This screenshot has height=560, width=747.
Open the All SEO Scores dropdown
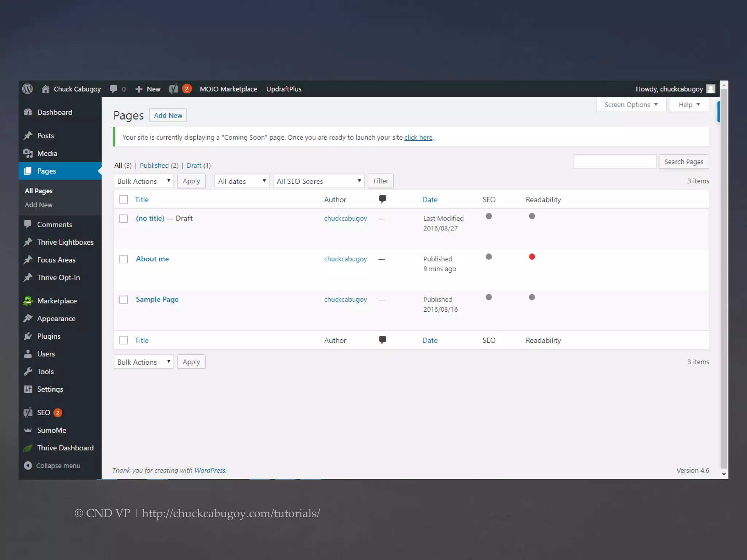(x=319, y=181)
